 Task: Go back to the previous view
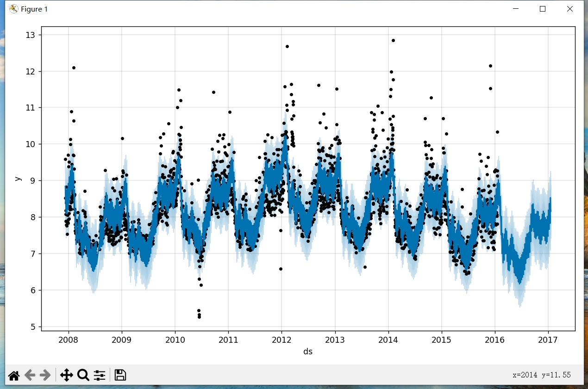(x=31, y=375)
